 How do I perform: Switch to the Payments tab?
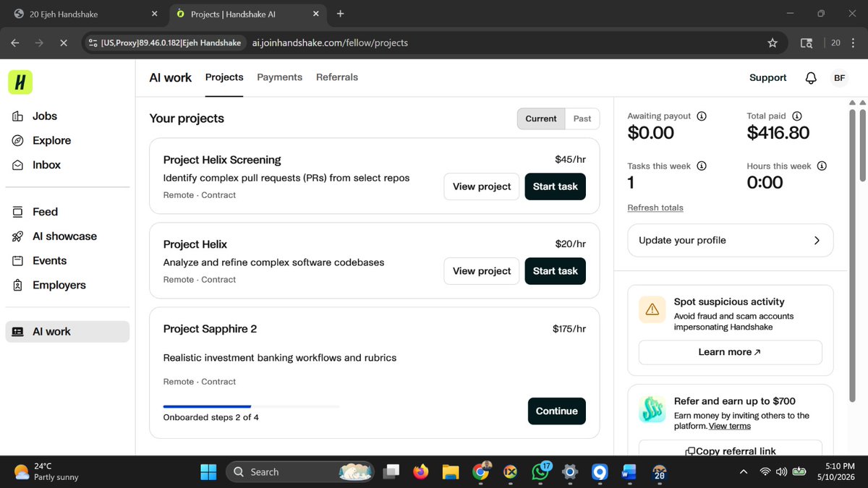(x=280, y=77)
